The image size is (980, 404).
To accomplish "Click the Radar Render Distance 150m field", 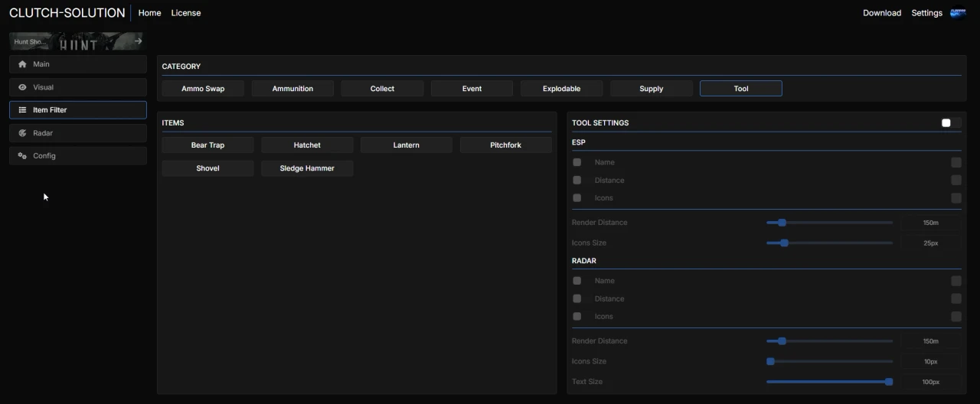I will (x=930, y=341).
